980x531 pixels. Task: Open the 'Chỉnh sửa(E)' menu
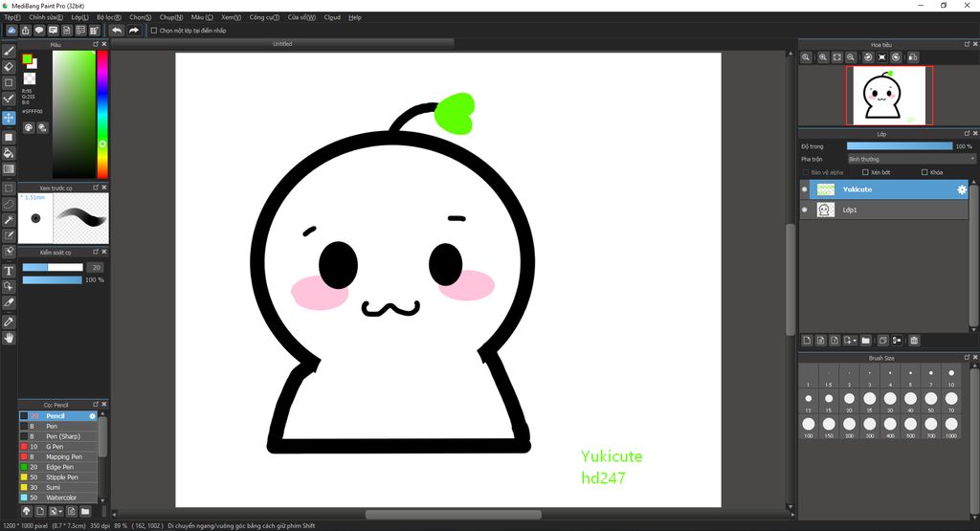pyautogui.click(x=46, y=17)
